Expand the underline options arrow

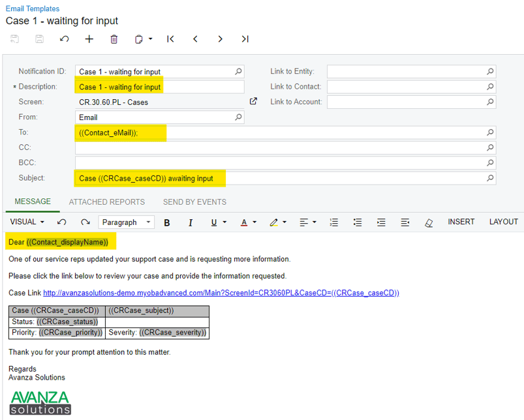(x=224, y=222)
